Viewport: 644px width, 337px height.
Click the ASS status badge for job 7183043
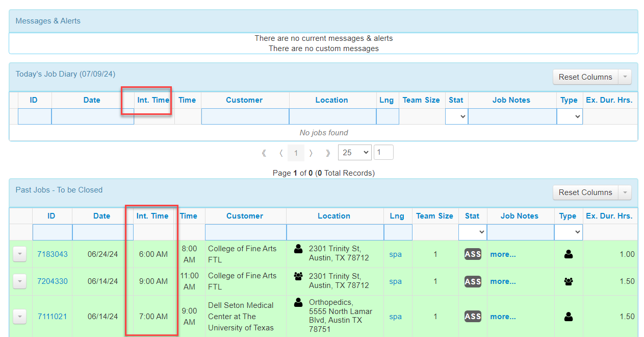pyautogui.click(x=472, y=254)
